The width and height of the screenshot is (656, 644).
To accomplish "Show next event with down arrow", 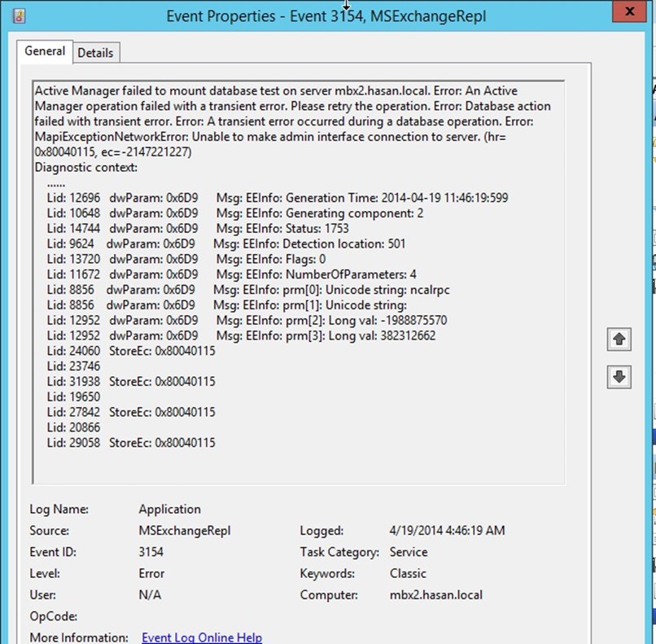I will tap(619, 377).
